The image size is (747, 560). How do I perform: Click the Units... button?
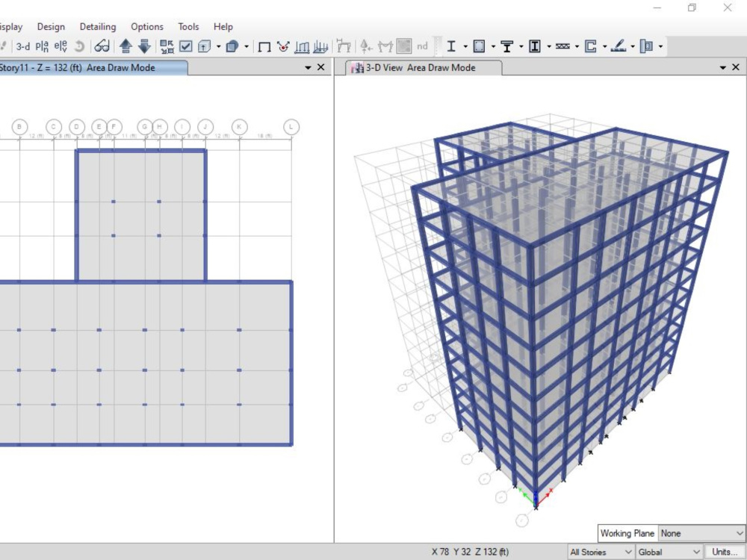pyautogui.click(x=725, y=552)
